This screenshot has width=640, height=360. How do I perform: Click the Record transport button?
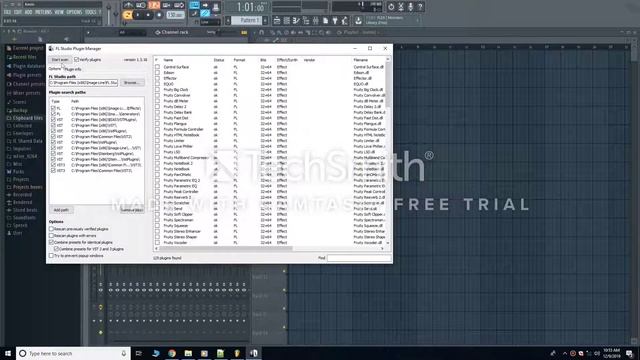point(159,15)
